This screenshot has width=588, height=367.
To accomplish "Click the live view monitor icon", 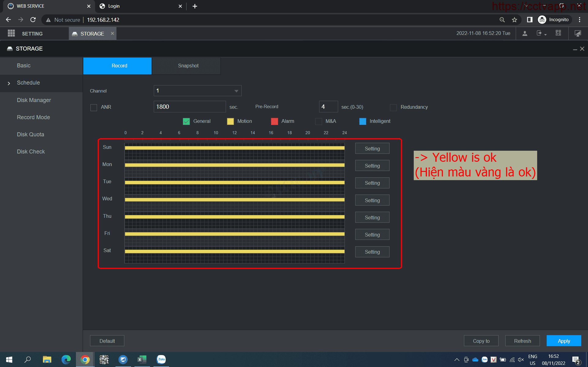I will 578,33.
